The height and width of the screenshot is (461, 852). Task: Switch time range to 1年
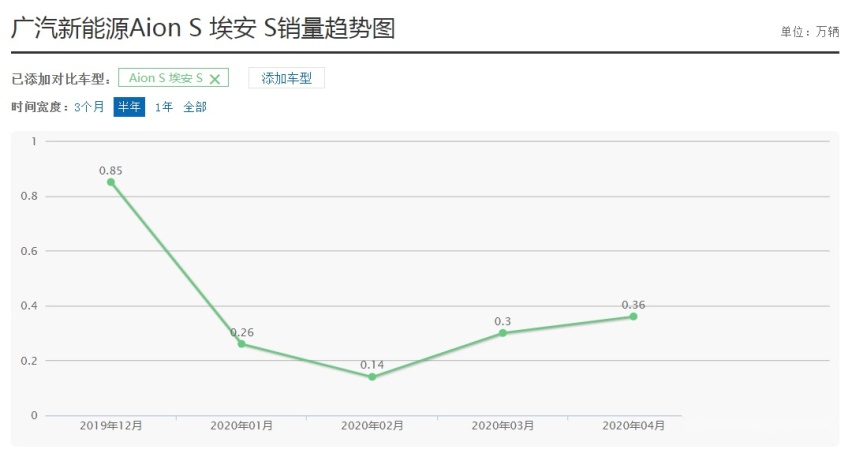click(164, 107)
